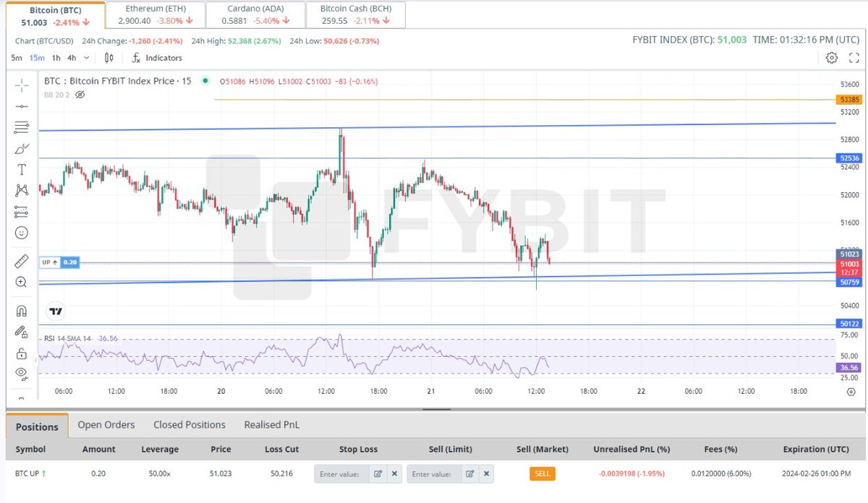Open the forecasting and measurement tools
The height and width of the screenshot is (503, 868).
(22, 212)
